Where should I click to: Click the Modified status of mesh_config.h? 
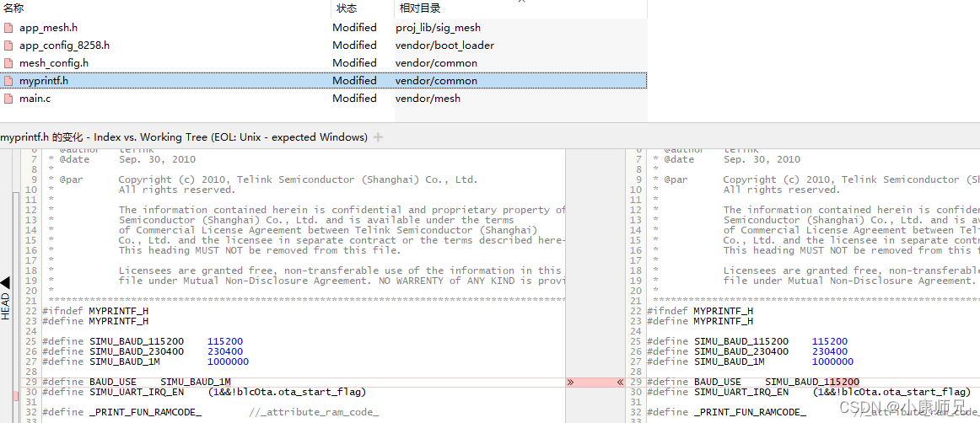[354, 63]
